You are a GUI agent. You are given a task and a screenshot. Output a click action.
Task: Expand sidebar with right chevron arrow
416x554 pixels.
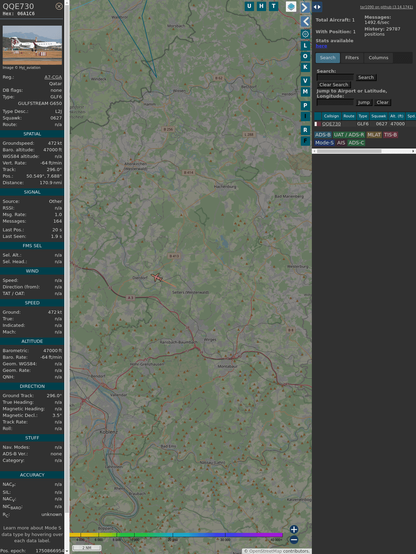pos(305,7)
